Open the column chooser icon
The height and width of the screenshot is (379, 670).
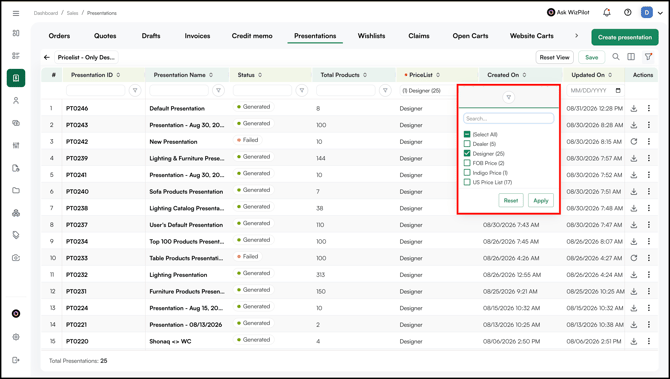click(631, 56)
